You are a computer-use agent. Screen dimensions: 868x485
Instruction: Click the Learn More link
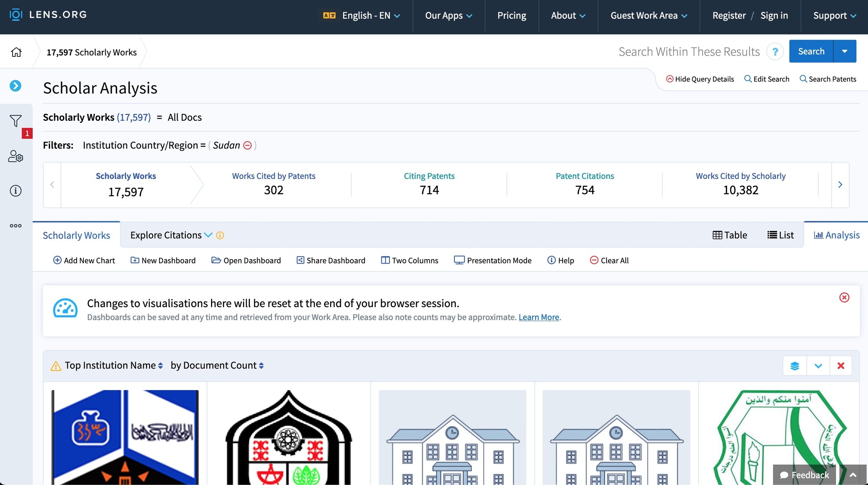click(539, 317)
